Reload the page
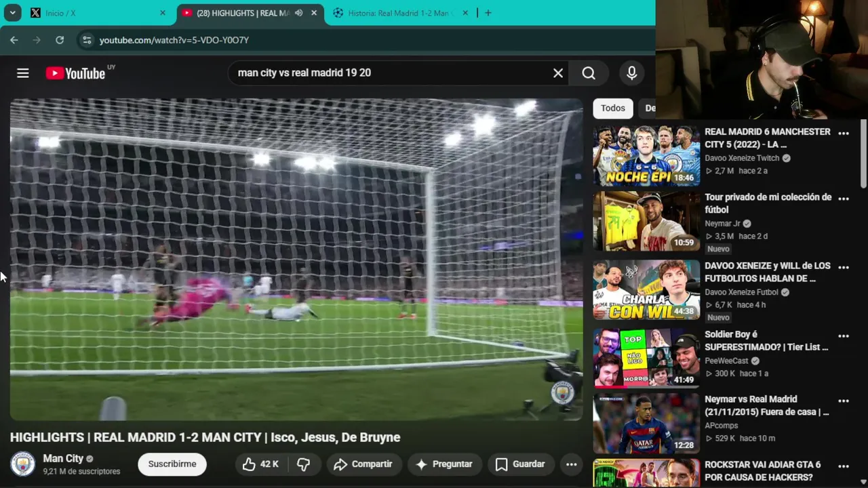 (60, 40)
